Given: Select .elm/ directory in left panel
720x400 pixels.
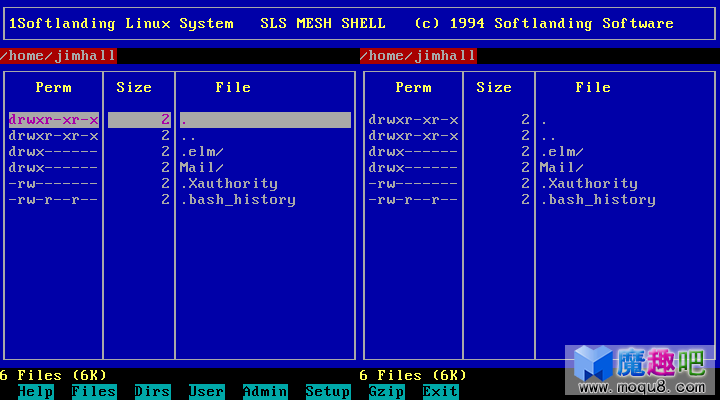Looking at the screenshot, I should [x=202, y=152].
